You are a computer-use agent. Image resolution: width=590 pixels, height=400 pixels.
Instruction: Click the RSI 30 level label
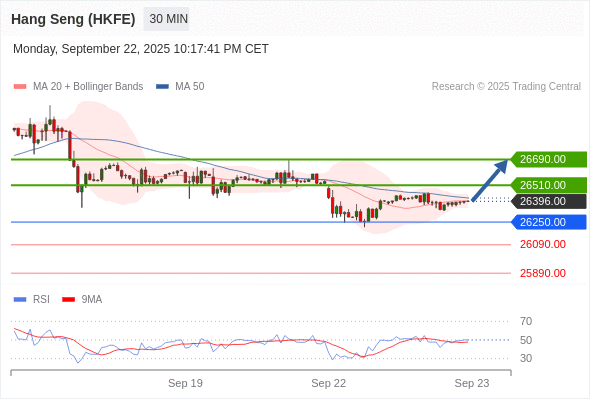[526, 358]
